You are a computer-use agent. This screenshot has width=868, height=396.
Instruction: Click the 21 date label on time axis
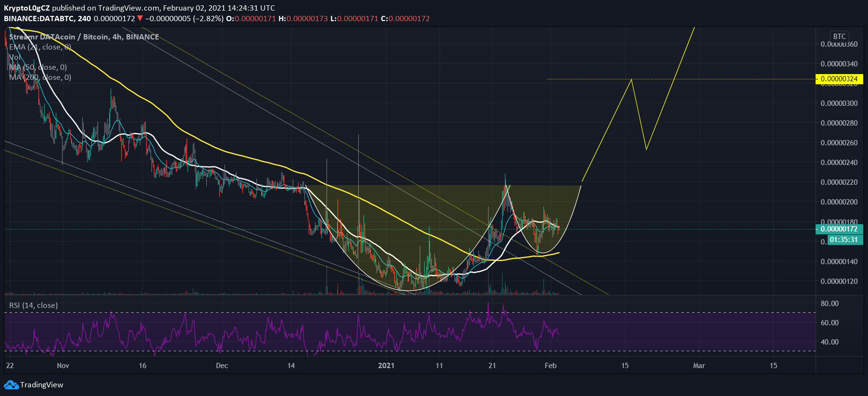tap(491, 366)
